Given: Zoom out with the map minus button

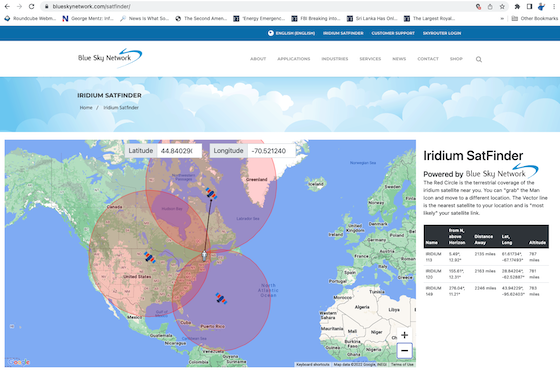Looking at the screenshot, I should [x=404, y=350].
